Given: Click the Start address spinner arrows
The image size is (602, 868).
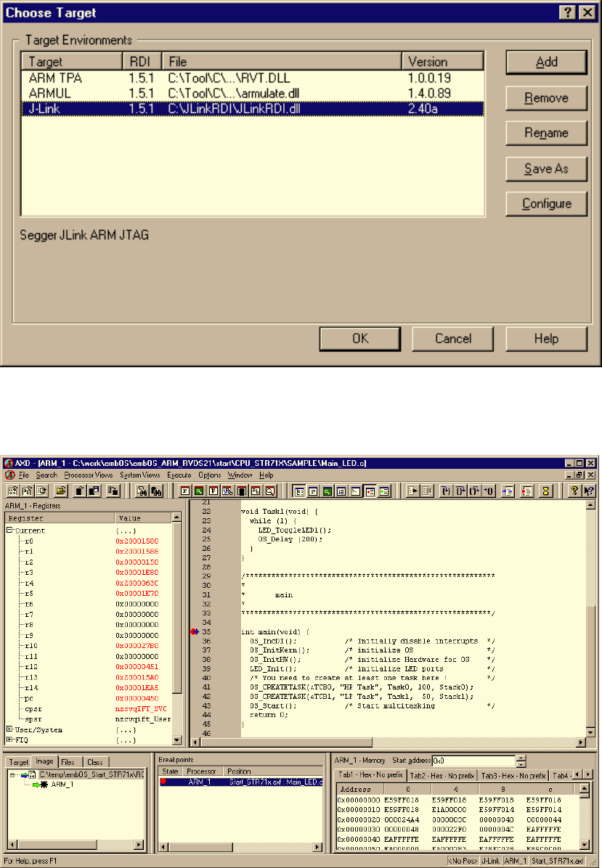Looking at the screenshot, I should coord(521,761).
